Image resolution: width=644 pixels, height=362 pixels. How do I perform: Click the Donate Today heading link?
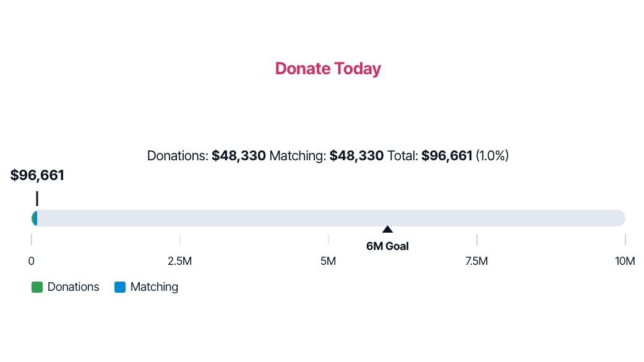tap(328, 69)
